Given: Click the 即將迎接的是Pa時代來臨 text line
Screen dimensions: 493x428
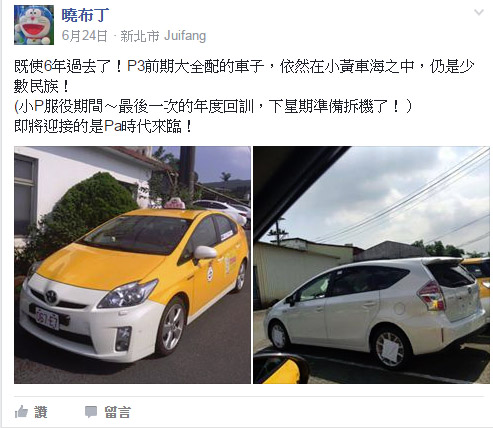Looking at the screenshot, I should click(x=103, y=126).
